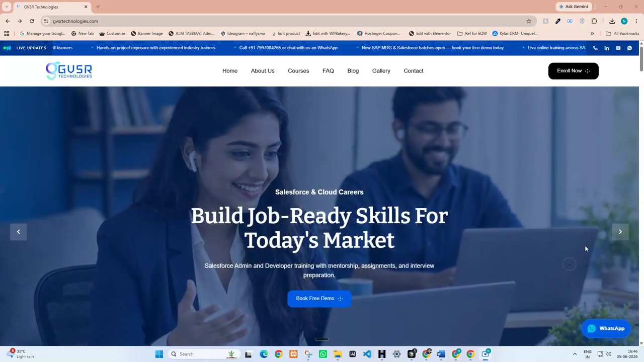Open the Courses menu item
The height and width of the screenshot is (362, 644).
298,71
